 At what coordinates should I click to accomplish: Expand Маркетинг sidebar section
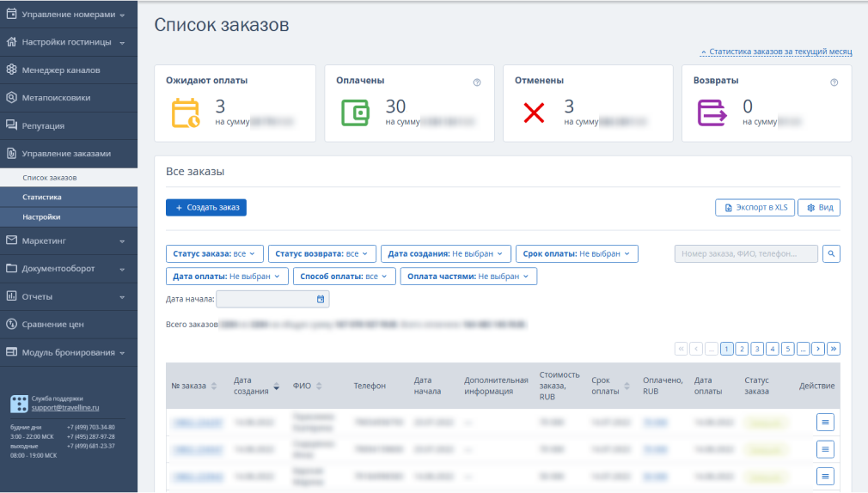[69, 240]
